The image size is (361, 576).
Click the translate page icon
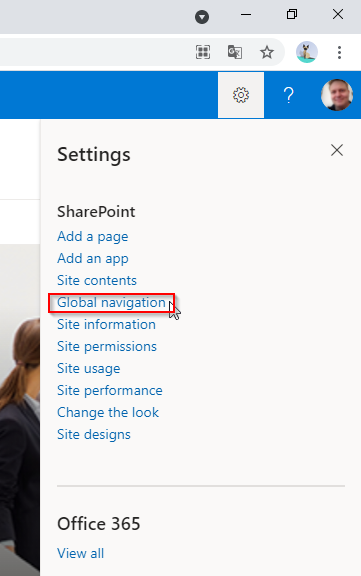tap(235, 52)
